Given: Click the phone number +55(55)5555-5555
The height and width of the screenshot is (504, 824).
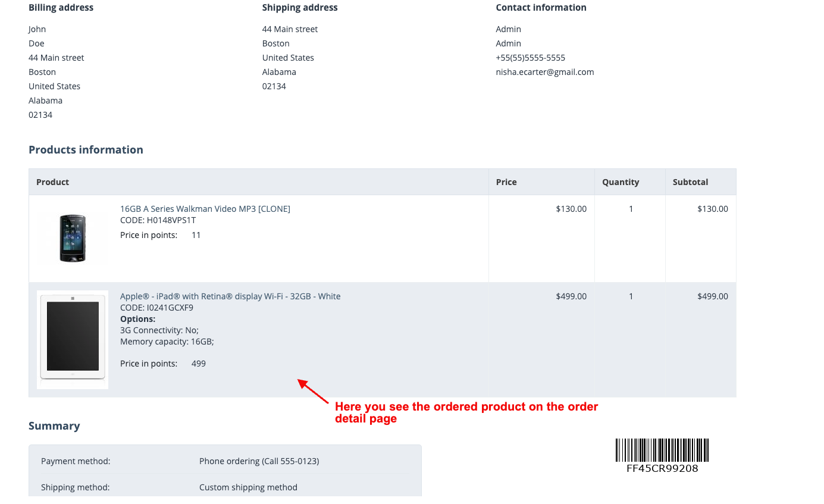Looking at the screenshot, I should coord(531,58).
